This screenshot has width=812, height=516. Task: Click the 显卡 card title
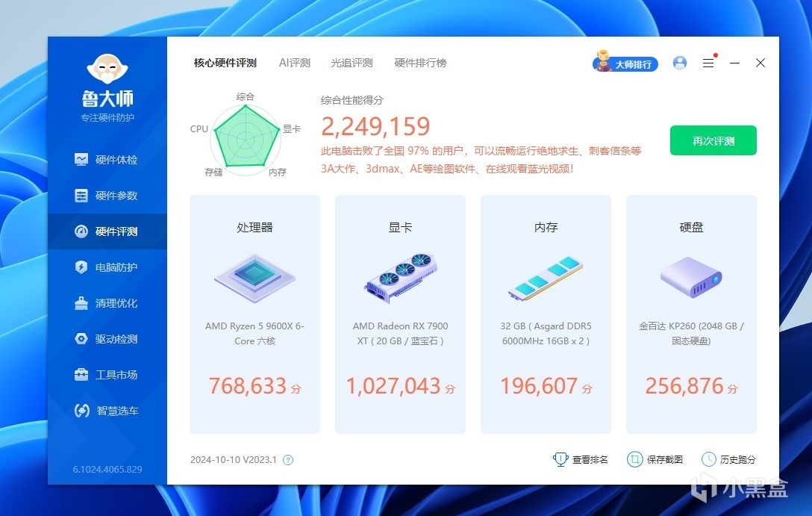pyautogui.click(x=400, y=228)
